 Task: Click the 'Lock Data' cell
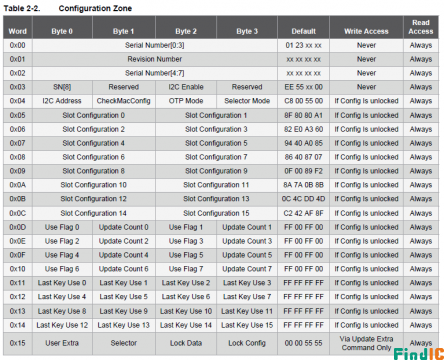coord(186,343)
